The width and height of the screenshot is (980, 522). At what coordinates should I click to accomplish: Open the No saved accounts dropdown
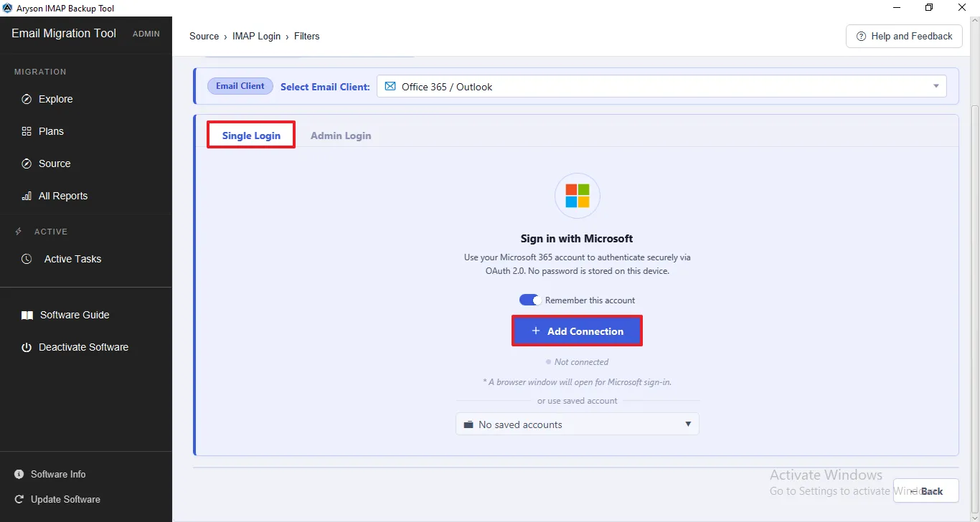point(578,424)
